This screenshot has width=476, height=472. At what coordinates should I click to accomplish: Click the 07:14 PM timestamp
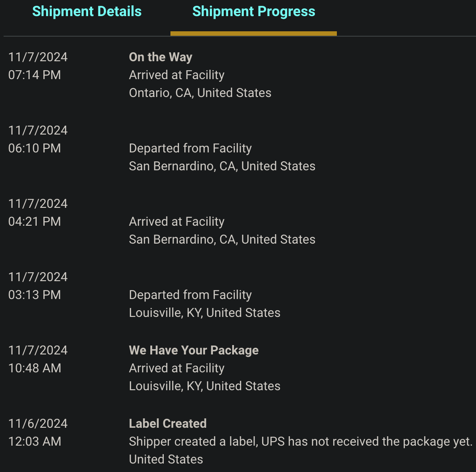[34, 75]
